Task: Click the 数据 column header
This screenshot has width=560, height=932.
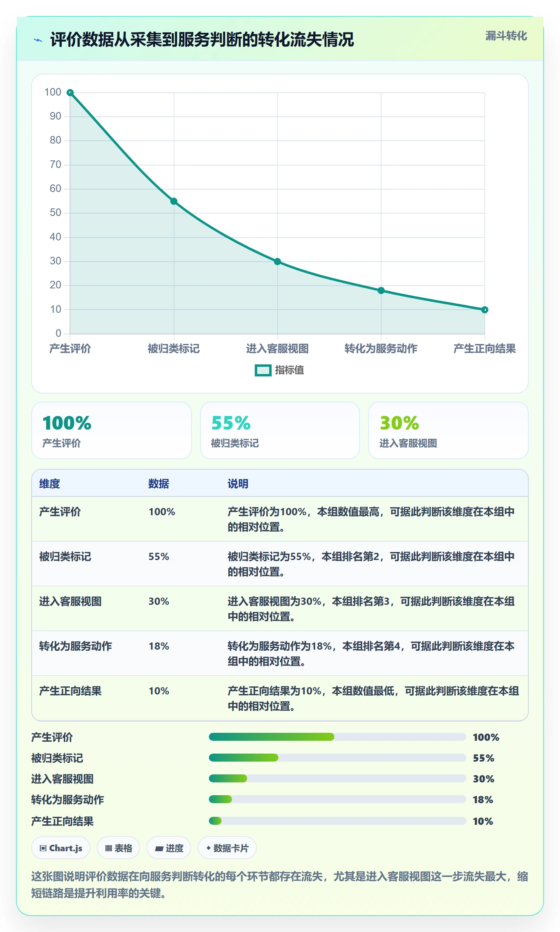Action: click(x=159, y=484)
